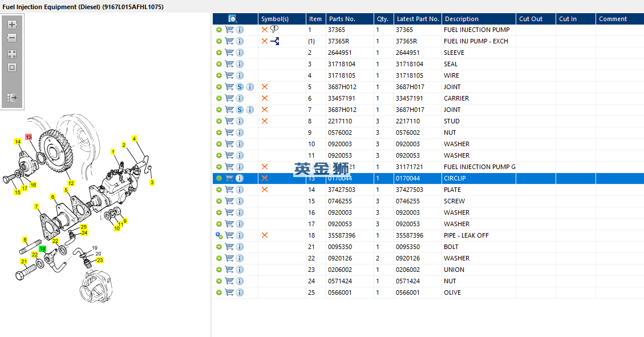Viewport: 644px width, 337px height.
Task: Click the search icon in table header
Action: click(233, 19)
